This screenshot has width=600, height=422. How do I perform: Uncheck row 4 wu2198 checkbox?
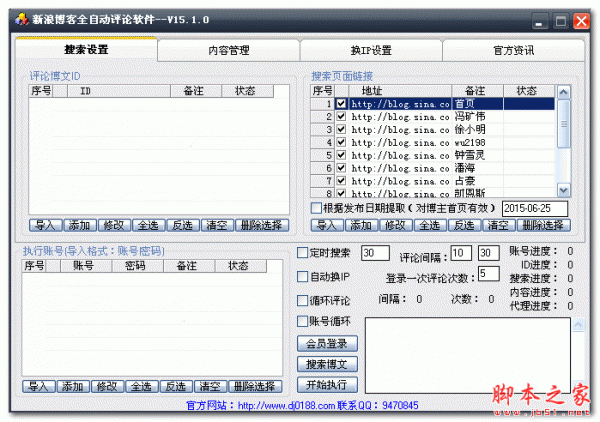coord(341,142)
